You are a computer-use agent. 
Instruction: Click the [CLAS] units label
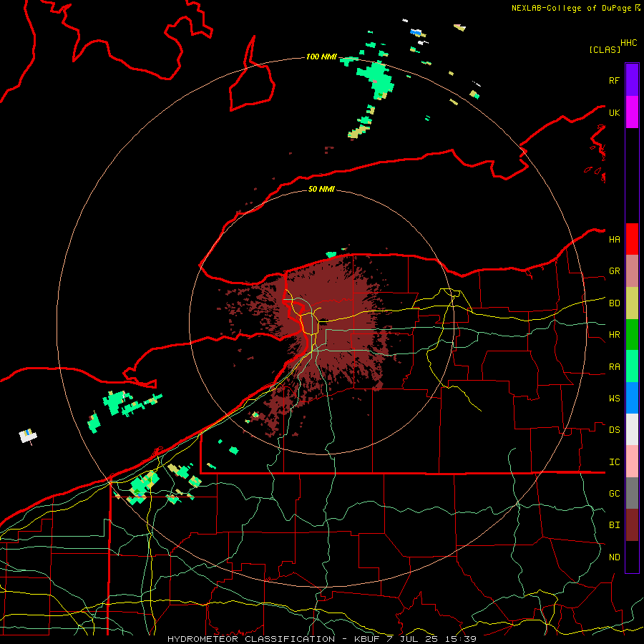click(605, 49)
